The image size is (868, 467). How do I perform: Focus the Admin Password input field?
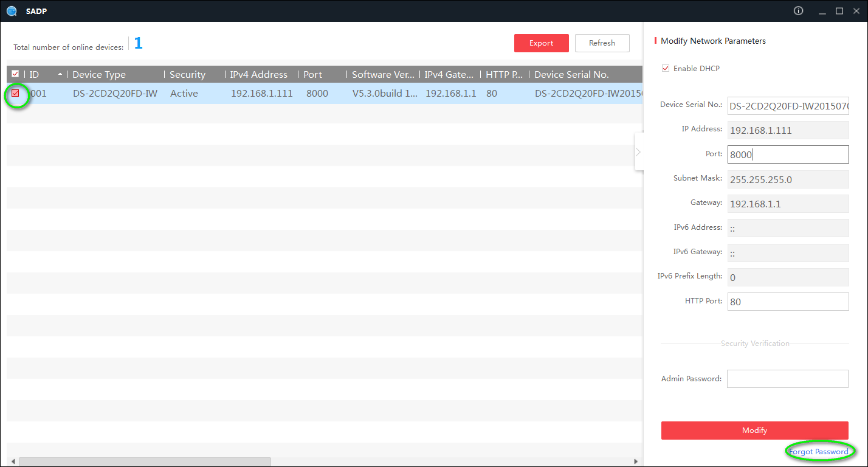(787, 378)
